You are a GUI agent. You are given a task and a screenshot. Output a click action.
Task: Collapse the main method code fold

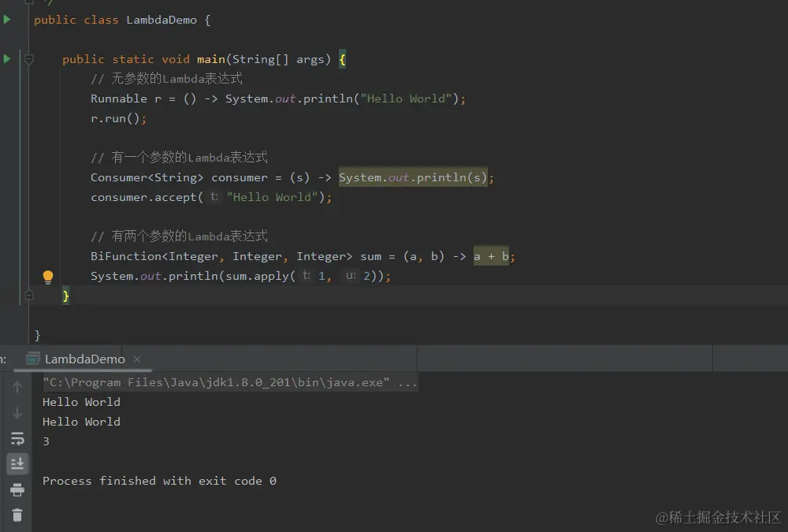28,58
